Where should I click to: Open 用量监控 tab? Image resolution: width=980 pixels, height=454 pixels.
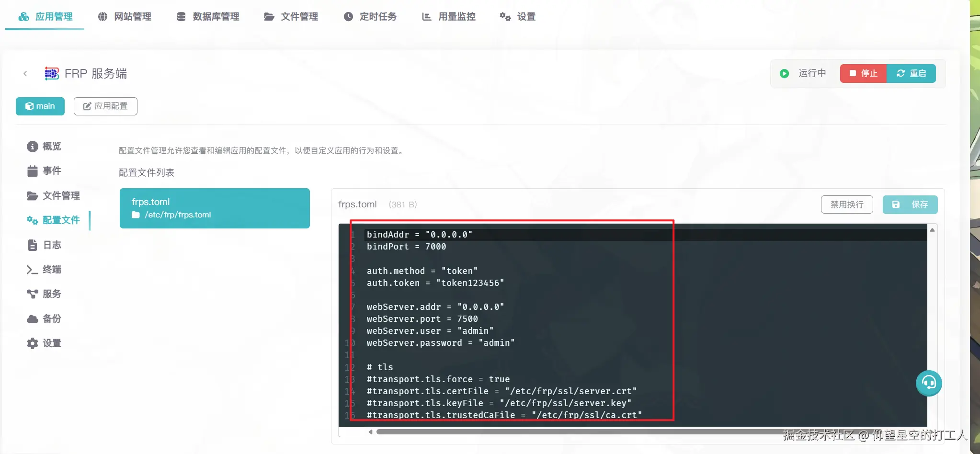(448, 17)
